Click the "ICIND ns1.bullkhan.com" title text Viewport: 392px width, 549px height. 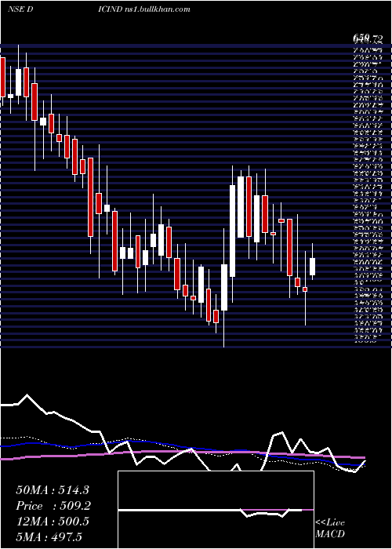click(144, 9)
